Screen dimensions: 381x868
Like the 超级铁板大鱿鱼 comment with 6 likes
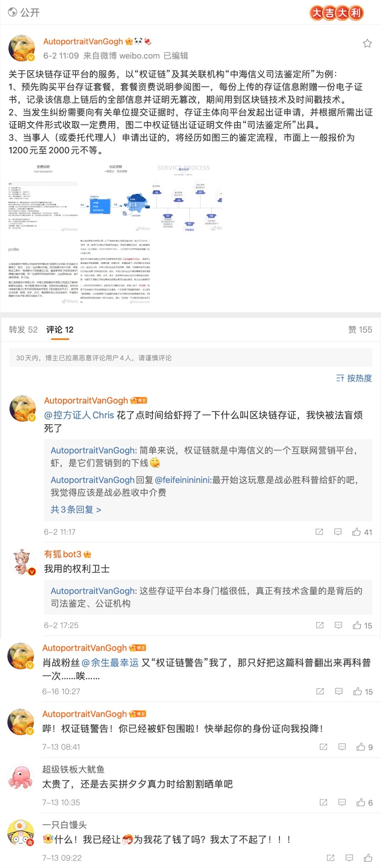[x=365, y=802]
